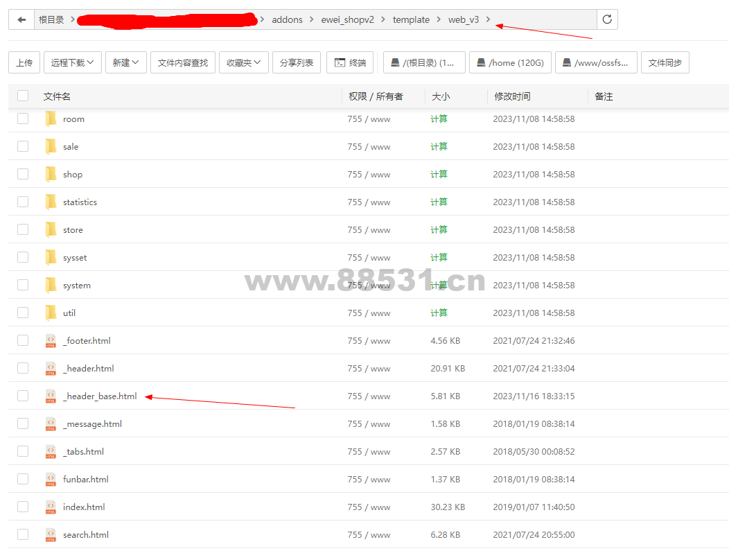Image resolution: width=729 pixels, height=560 pixels.
Task: Open the util folder icon
Action: pos(51,313)
